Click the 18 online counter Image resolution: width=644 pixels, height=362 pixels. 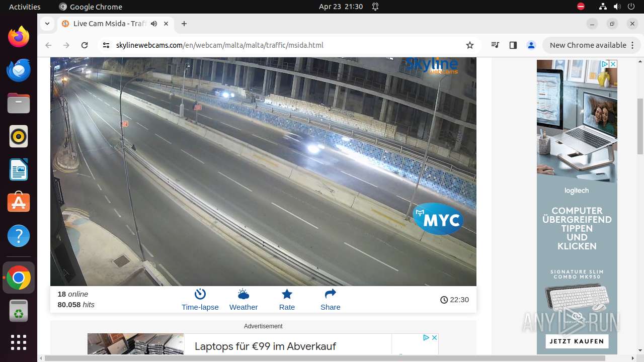(73, 294)
